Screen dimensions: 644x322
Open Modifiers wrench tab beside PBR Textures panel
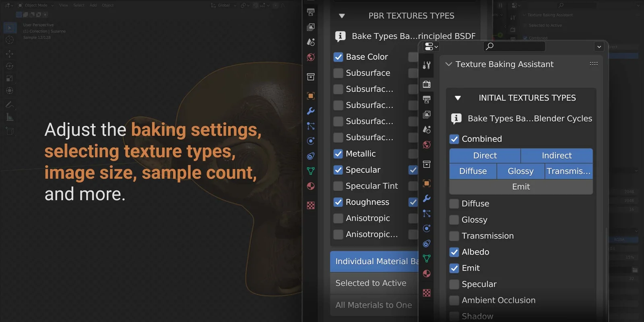pos(311,111)
